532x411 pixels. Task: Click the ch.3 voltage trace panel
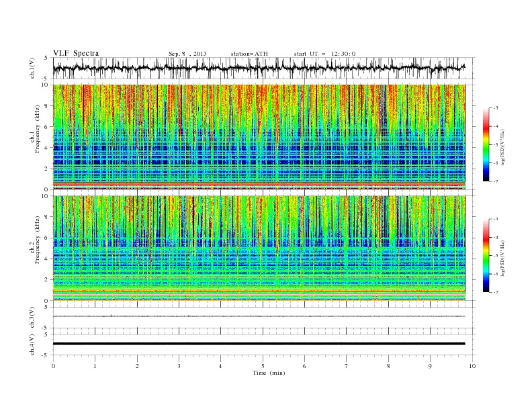tap(264, 318)
